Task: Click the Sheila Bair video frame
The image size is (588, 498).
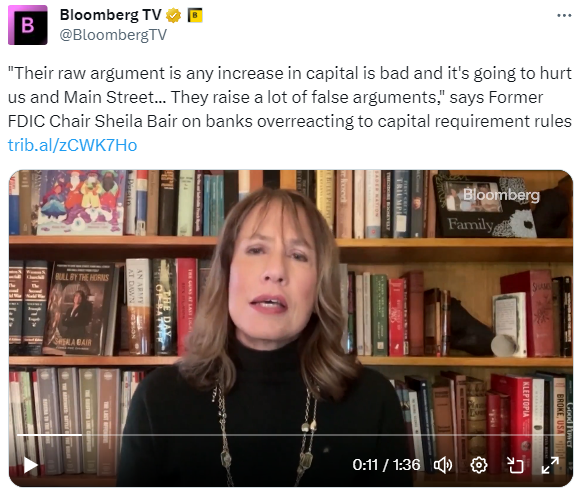Action: point(291,328)
